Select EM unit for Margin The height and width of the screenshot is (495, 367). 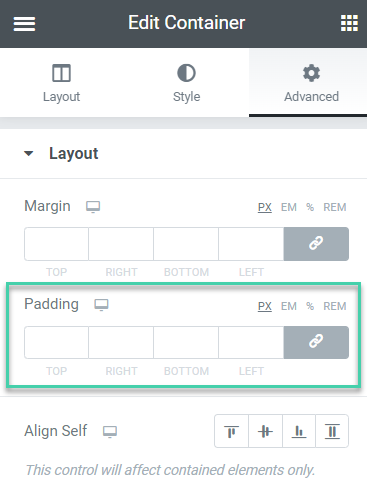pos(289,207)
